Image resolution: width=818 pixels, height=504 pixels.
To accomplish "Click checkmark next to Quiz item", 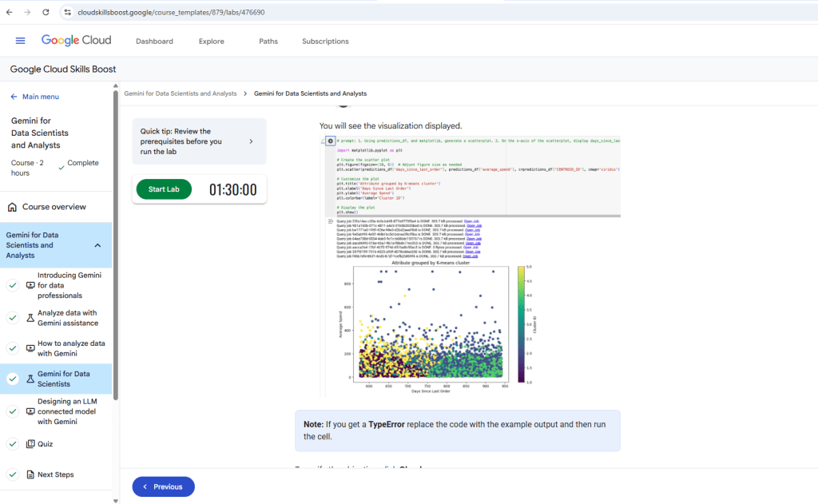I will pyautogui.click(x=13, y=444).
